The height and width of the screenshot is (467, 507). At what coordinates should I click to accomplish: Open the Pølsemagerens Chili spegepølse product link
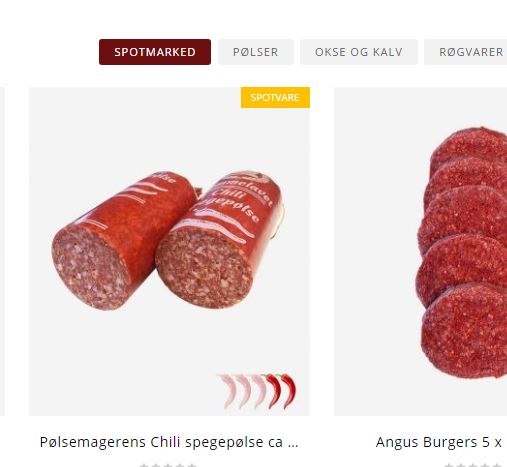(x=169, y=442)
